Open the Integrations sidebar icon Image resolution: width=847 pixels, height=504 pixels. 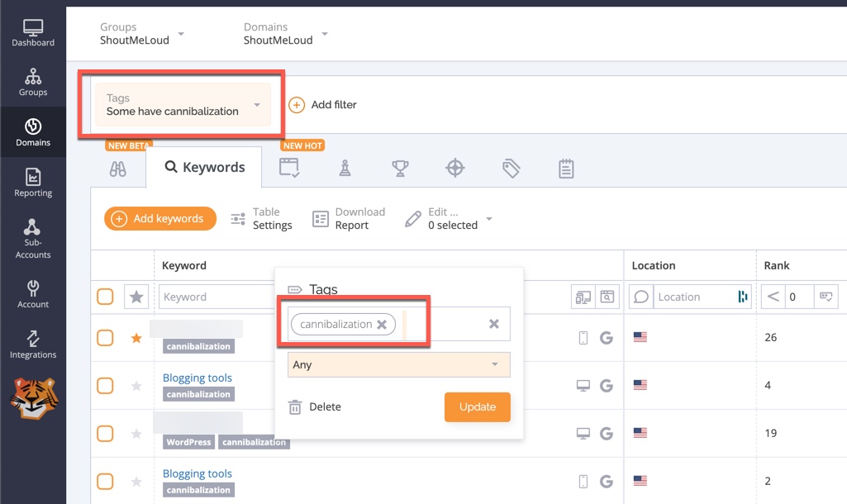[33, 345]
